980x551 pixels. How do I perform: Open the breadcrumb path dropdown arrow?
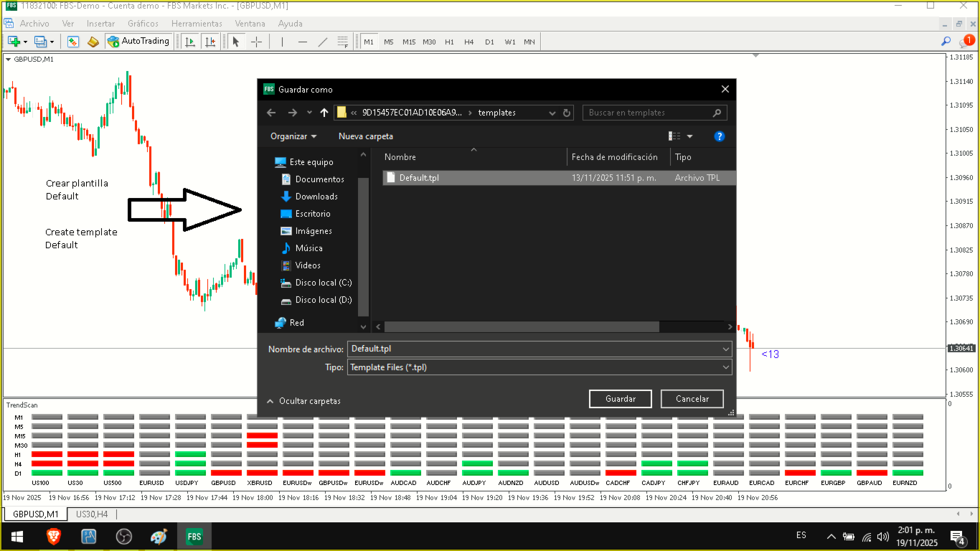point(552,113)
